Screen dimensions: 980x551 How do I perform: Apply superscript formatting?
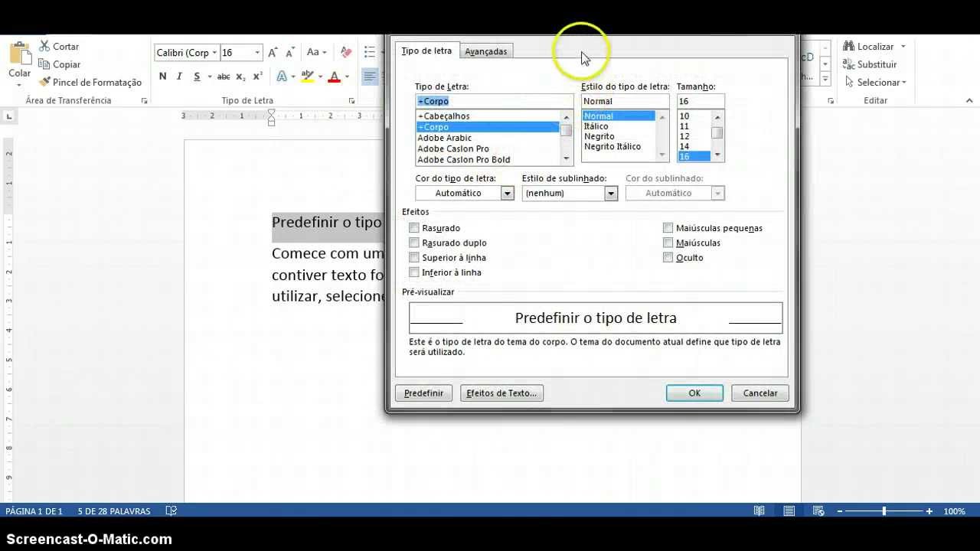click(x=257, y=77)
